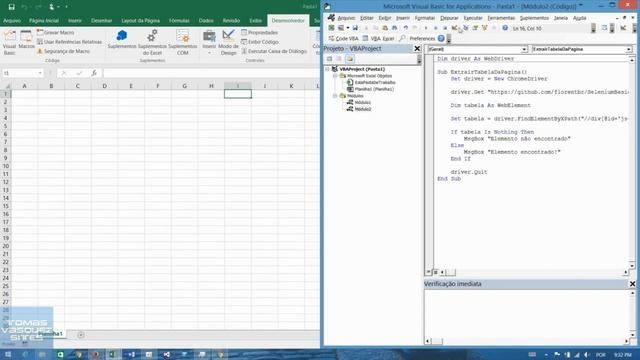
Task: Open Visual Basic from the Excel ribbon
Action: 9,42
